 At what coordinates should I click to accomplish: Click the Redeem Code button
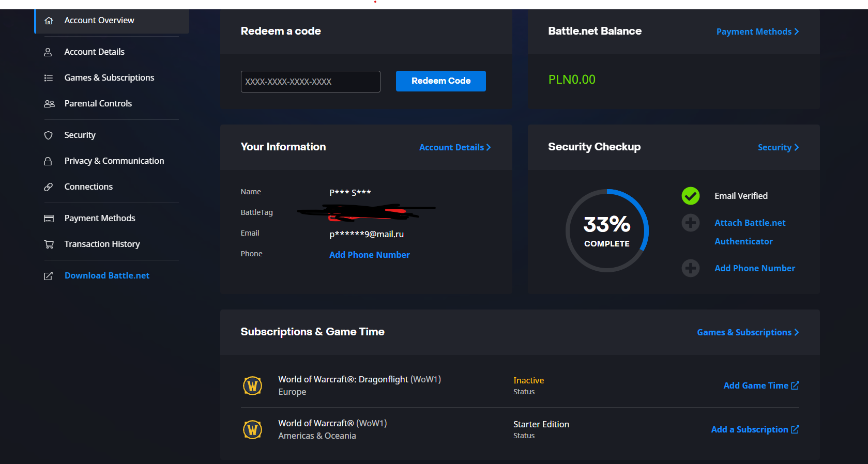point(441,81)
